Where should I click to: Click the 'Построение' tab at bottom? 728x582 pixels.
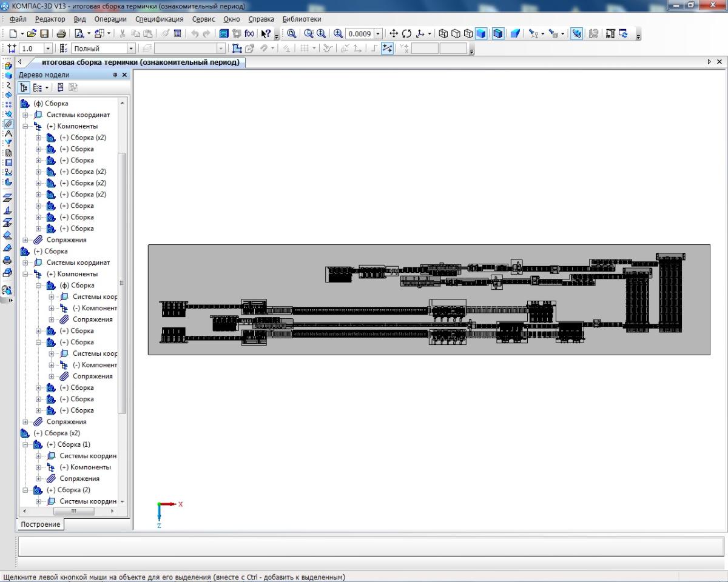(x=41, y=524)
